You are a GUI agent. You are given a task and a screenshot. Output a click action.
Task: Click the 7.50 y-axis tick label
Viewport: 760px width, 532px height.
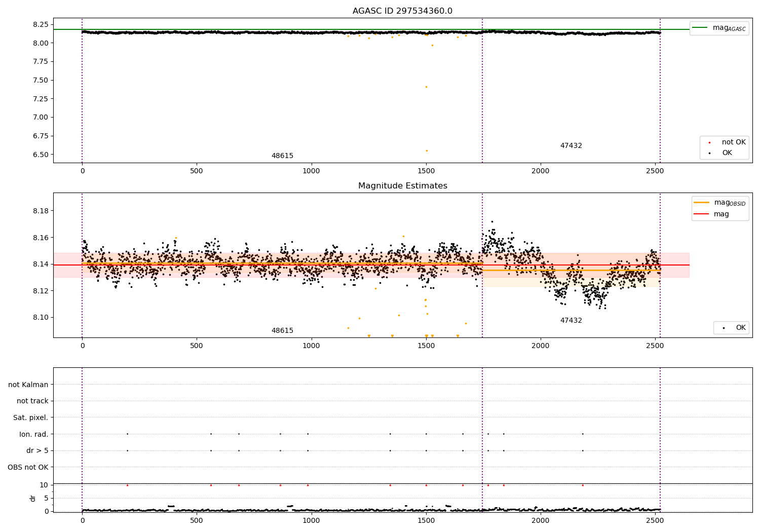(x=40, y=80)
